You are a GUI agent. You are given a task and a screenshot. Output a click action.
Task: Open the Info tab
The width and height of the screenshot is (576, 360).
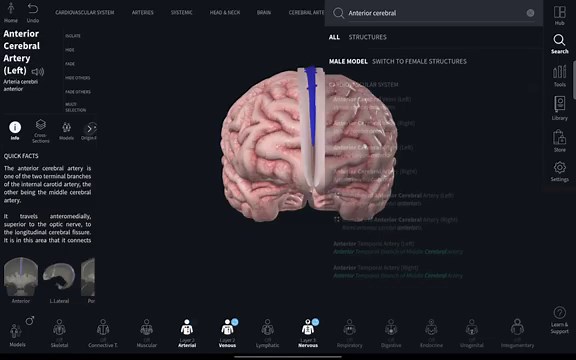15,131
